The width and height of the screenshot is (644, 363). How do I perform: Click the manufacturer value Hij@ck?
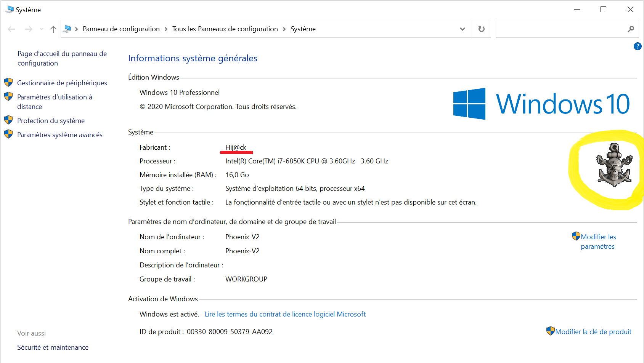pyautogui.click(x=236, y=147)
